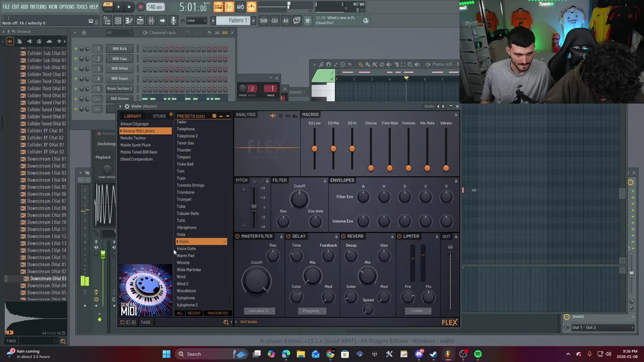
Task: Show FAVOURITES presets tab
Action: tap(218, 313)
